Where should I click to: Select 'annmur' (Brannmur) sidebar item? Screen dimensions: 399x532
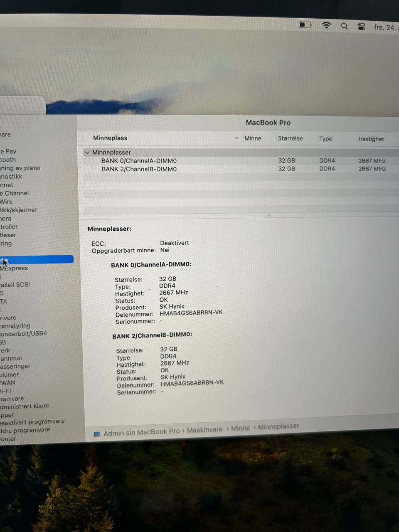11,358
